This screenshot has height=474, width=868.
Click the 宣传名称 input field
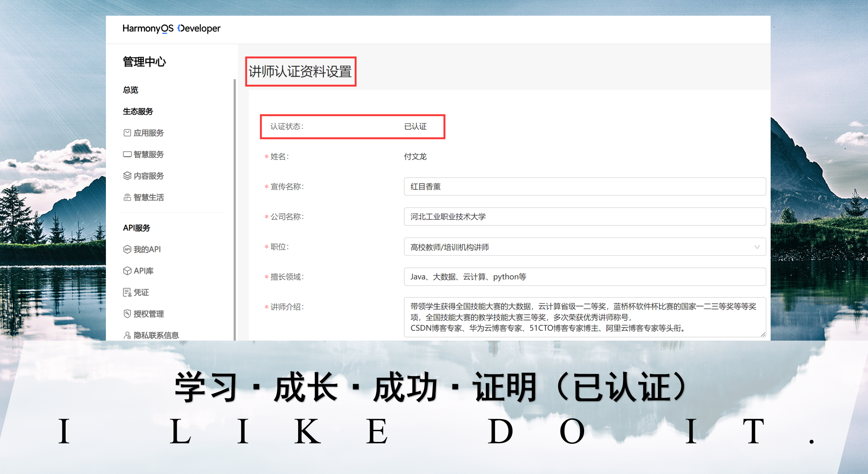click(585, 187)
